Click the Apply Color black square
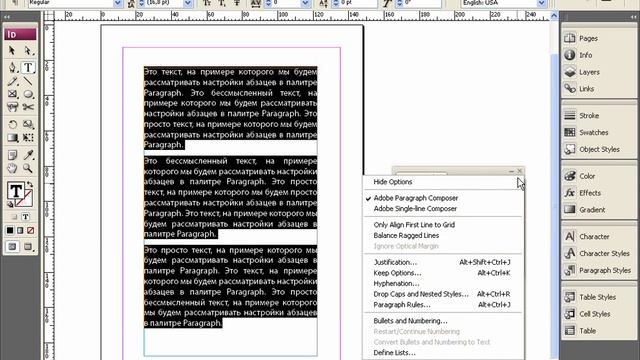Image resolution: width=640 pixels, height=360 pixels. (x=10, y=231)
